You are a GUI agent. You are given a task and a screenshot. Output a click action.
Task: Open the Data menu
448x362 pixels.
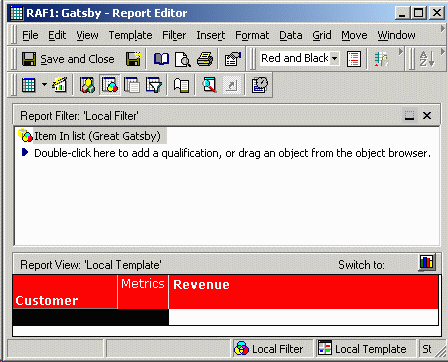point(291,35)
